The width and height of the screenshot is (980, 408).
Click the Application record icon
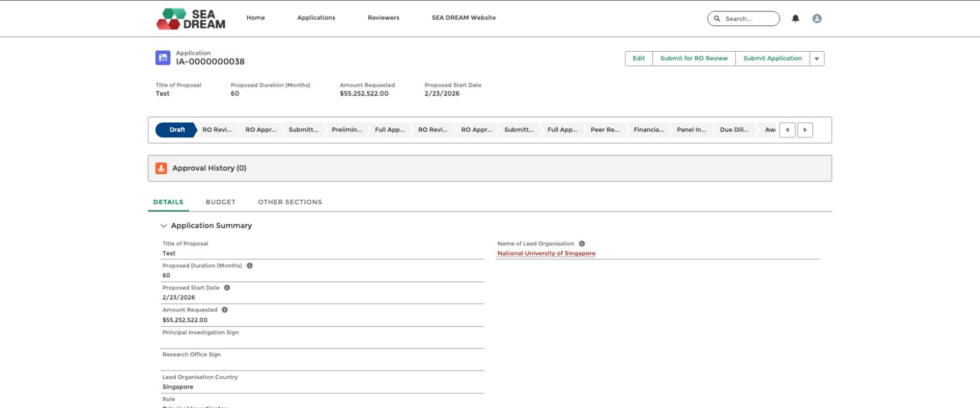(x=163, y=57)
